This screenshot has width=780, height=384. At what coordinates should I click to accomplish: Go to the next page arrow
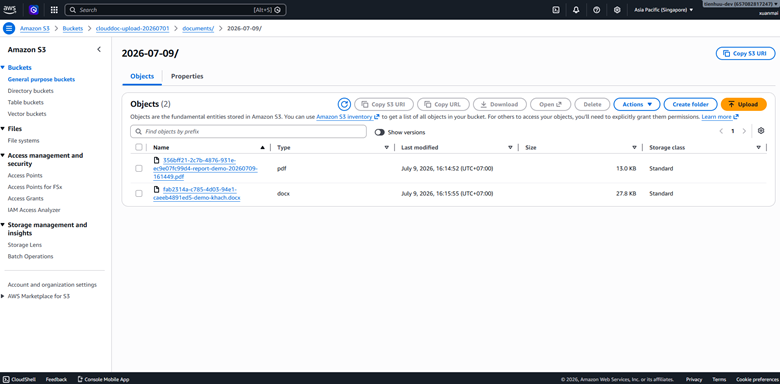pyautogui.click(x=744, y=131)
